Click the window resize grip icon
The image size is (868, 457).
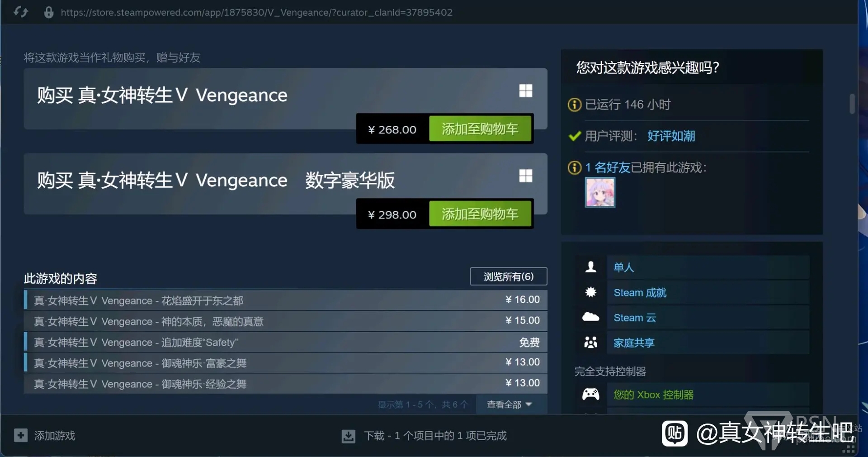(x=848, y=447)
